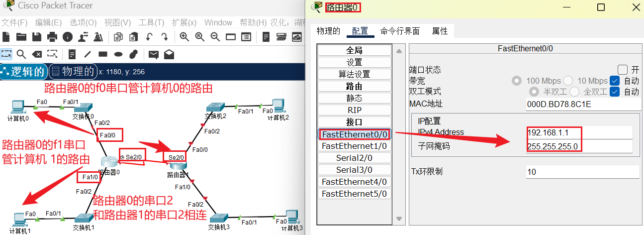Select FastEthernet1/0 interface
This screenshot has height=235, width=644.
(355, 146)
